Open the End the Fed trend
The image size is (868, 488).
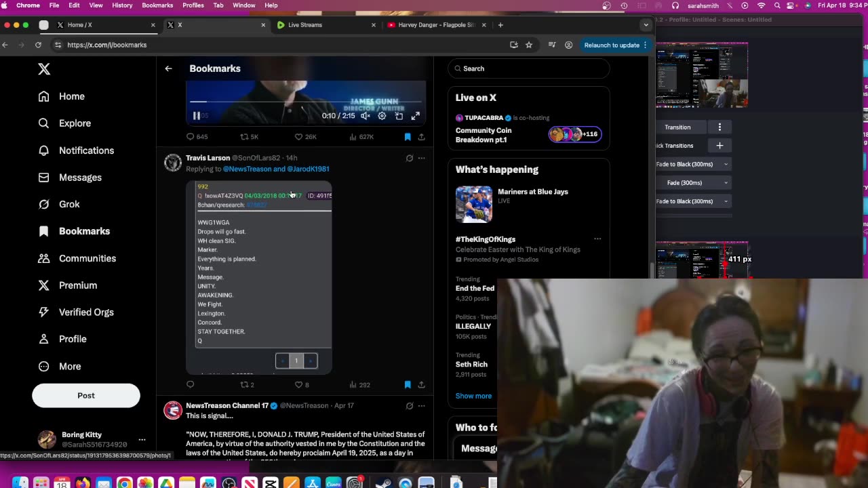coord(475,289)
